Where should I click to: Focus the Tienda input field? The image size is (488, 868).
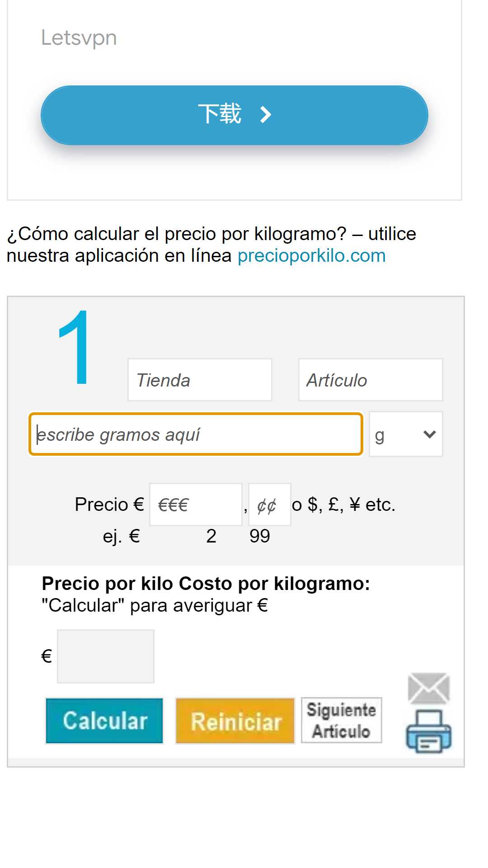[200, 380]
